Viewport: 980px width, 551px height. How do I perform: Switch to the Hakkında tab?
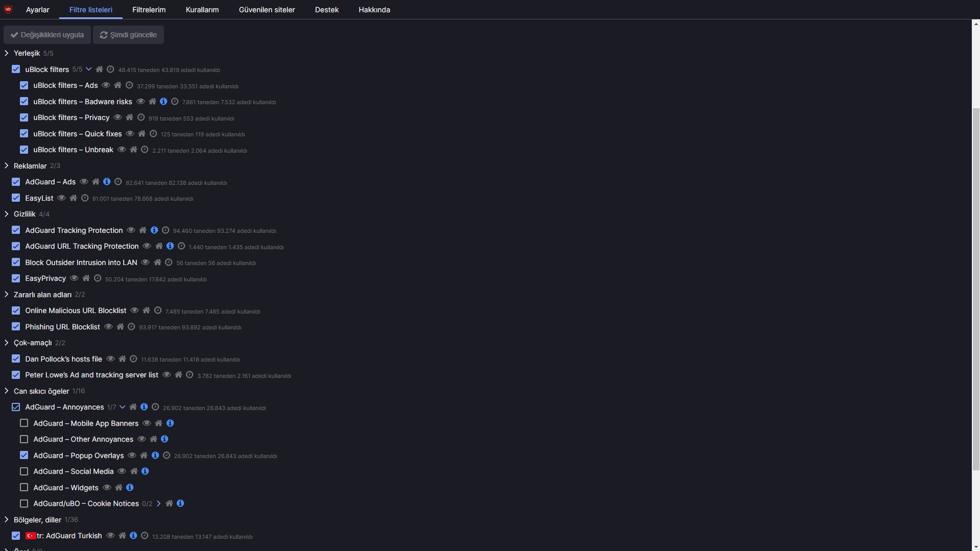tap(374, 10)
